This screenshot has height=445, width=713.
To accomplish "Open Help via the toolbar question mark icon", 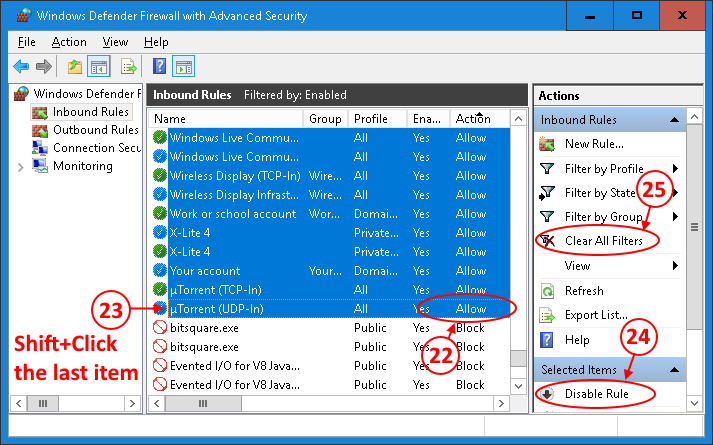I will (159, 66).
